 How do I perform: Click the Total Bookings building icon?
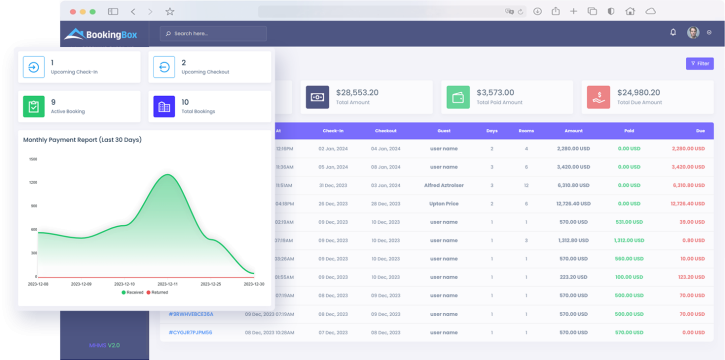[164, 106]
